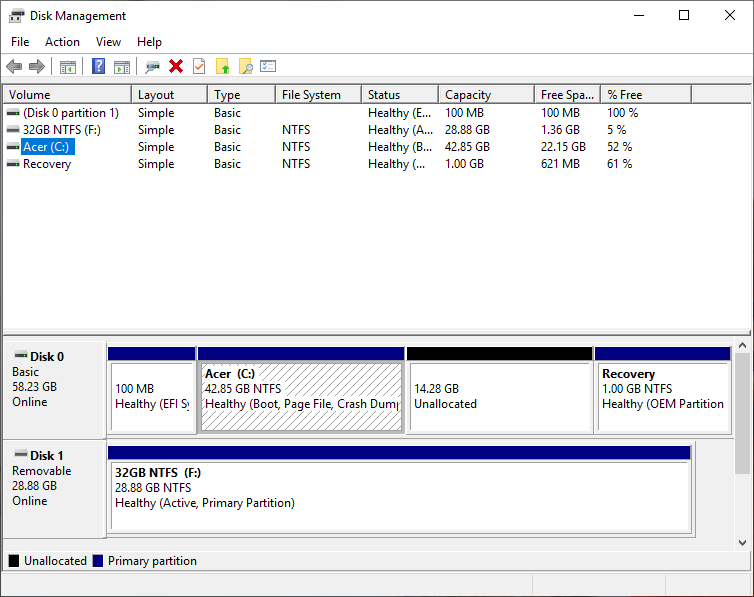Click the Connect/Rescan disk icon
This screenshot has height=597, width=754.
152,67
